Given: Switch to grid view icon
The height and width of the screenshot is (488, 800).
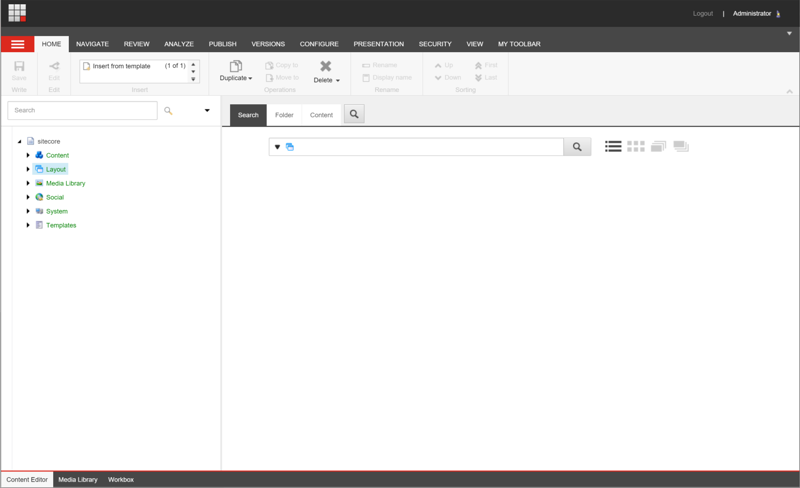Looking at the screenshot, I should 636,147.
